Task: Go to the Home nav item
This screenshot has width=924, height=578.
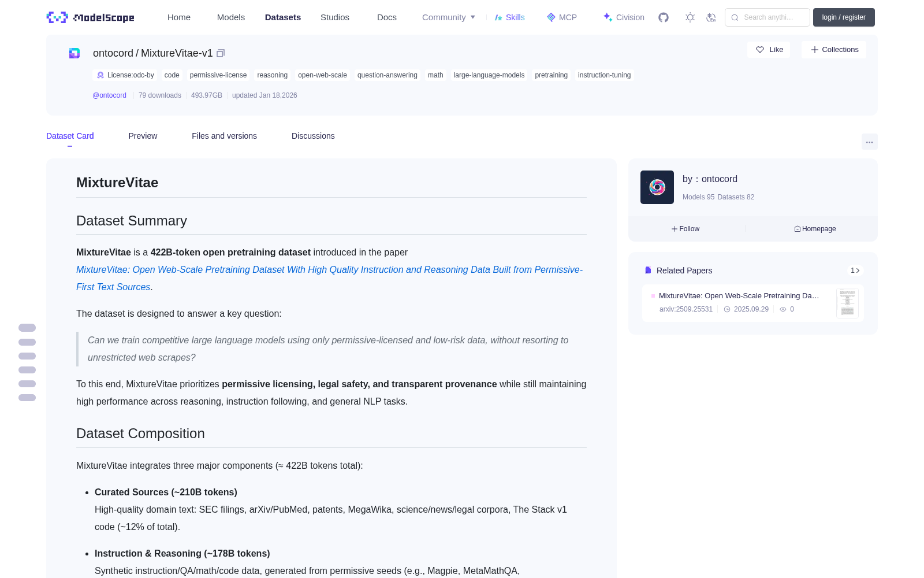Action: click(179, 17)
